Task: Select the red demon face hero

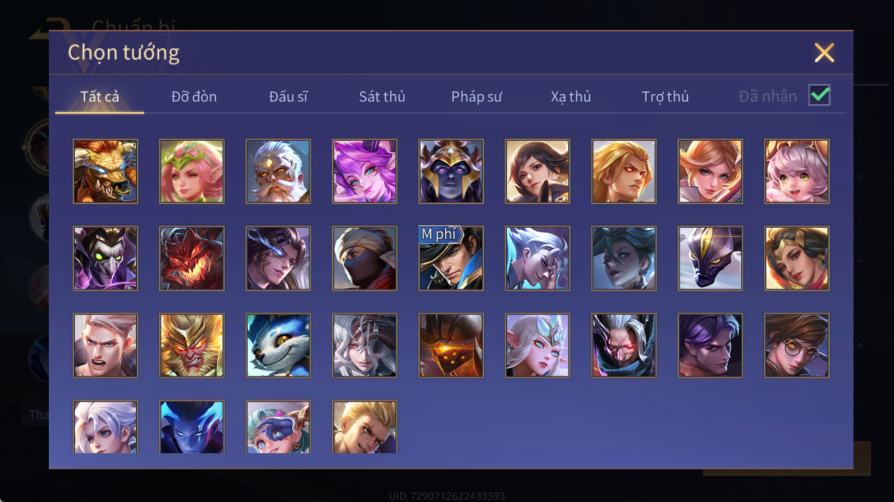Action: pyautogui.click(x=192, y=258)
